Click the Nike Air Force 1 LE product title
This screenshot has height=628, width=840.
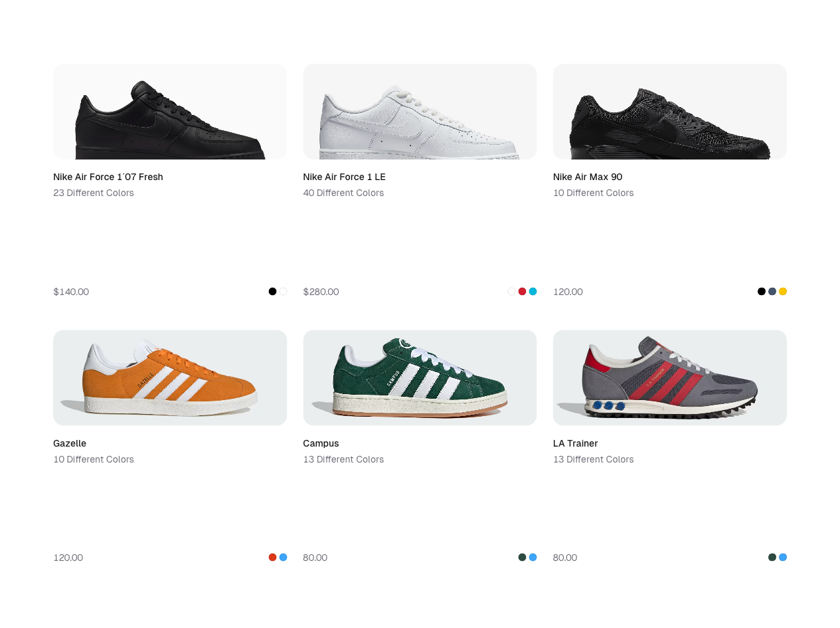coord(344,177)
